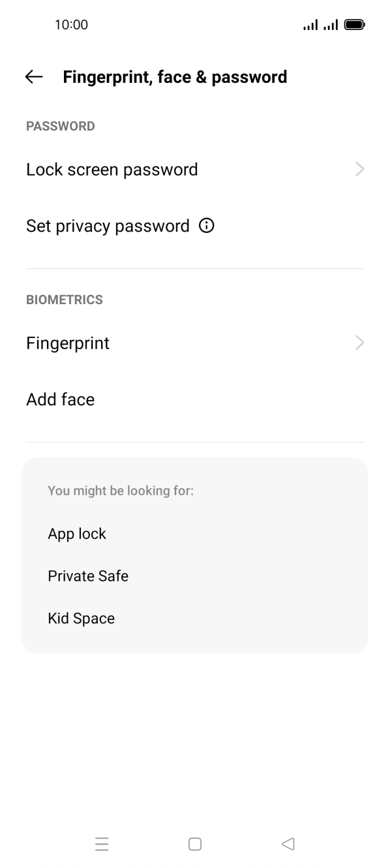Select Set privacy password
The width and height of the screenshot is (390, 868).
108,226
